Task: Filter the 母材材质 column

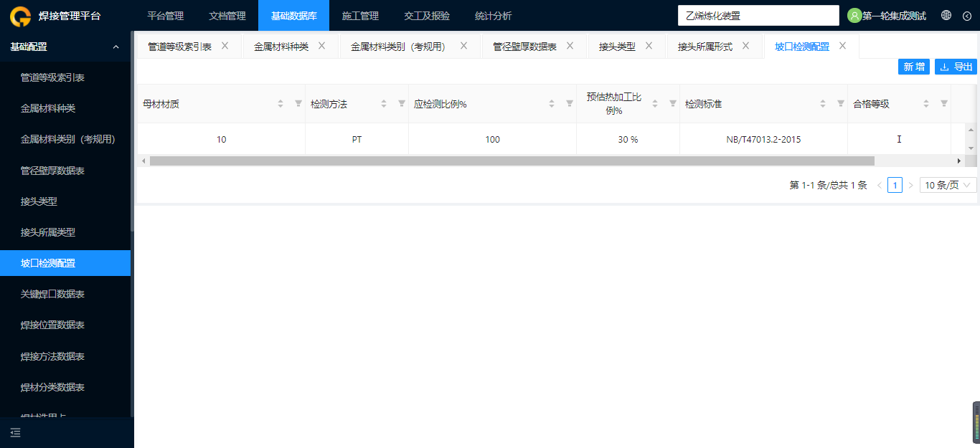Action: click(298, 103)
